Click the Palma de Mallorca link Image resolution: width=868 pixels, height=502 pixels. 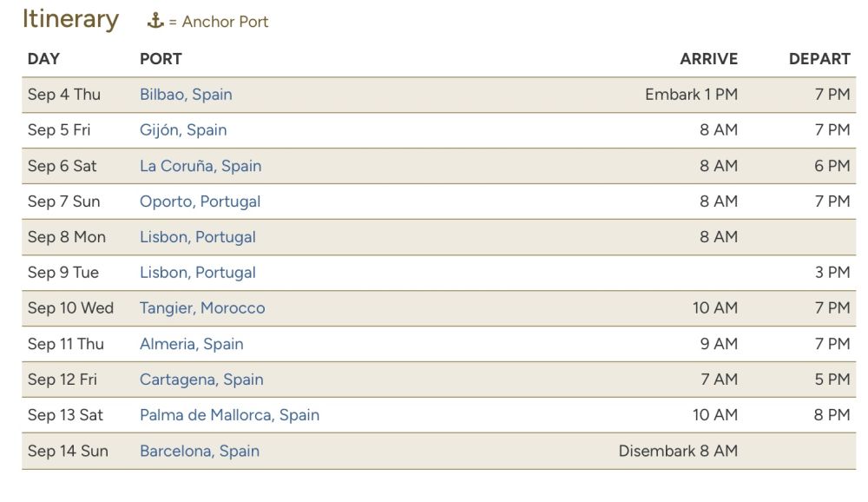[229, 415]
